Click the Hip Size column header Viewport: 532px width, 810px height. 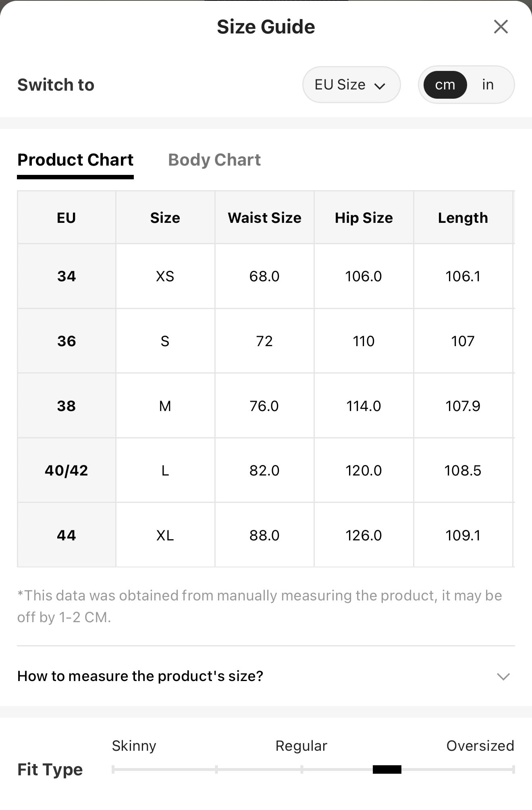coord(364,218)
